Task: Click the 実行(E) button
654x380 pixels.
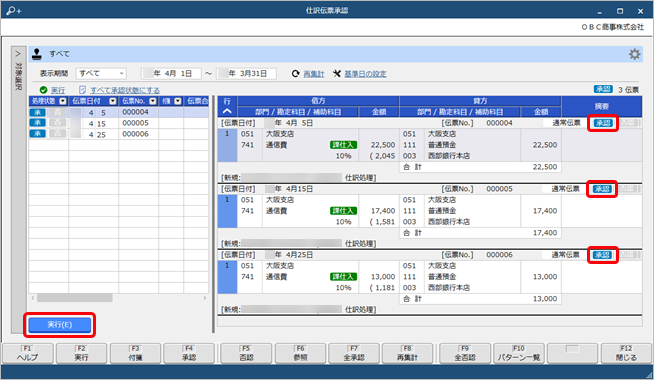Action: pyautogui.click(x=60, y=325)
